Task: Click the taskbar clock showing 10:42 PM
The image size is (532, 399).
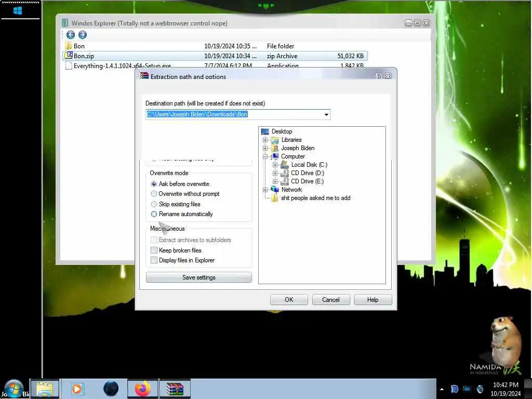Action: 506,385
